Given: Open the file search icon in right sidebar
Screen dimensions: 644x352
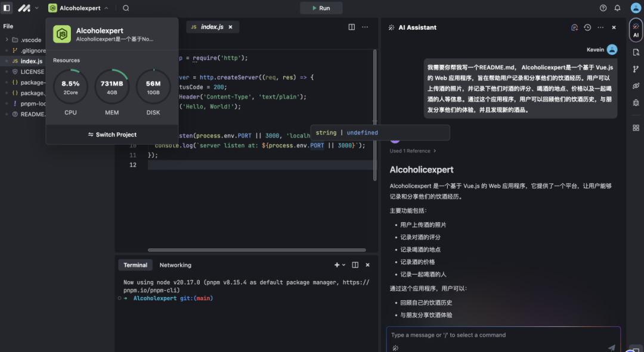Looking at the screenshot, I should coord(636,52).
